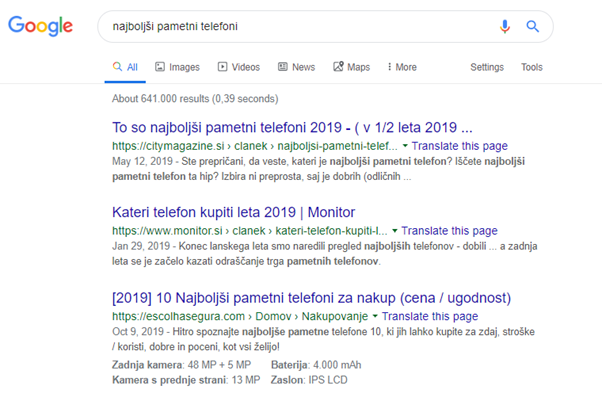Screen dimensions: 602x397
Task: Open 'Kateri telefon kupiti leta 2019 | Monitor'
Action: (233, 212)
